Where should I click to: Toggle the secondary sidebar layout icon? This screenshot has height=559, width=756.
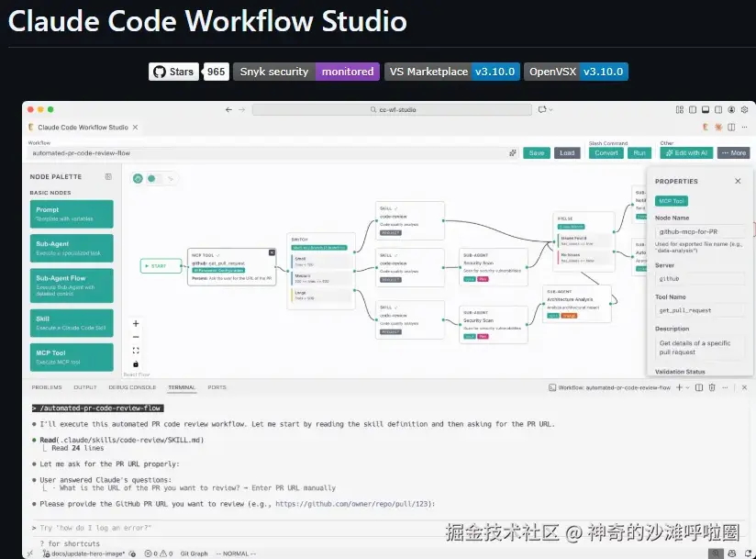tap(718, 109)
